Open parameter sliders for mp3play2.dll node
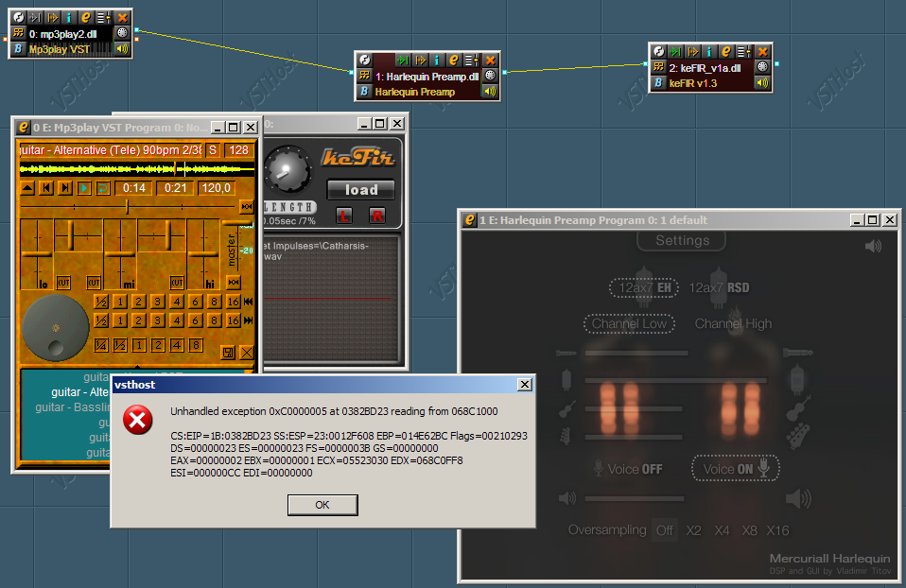906x588 pixels. [x=103, y=18]
